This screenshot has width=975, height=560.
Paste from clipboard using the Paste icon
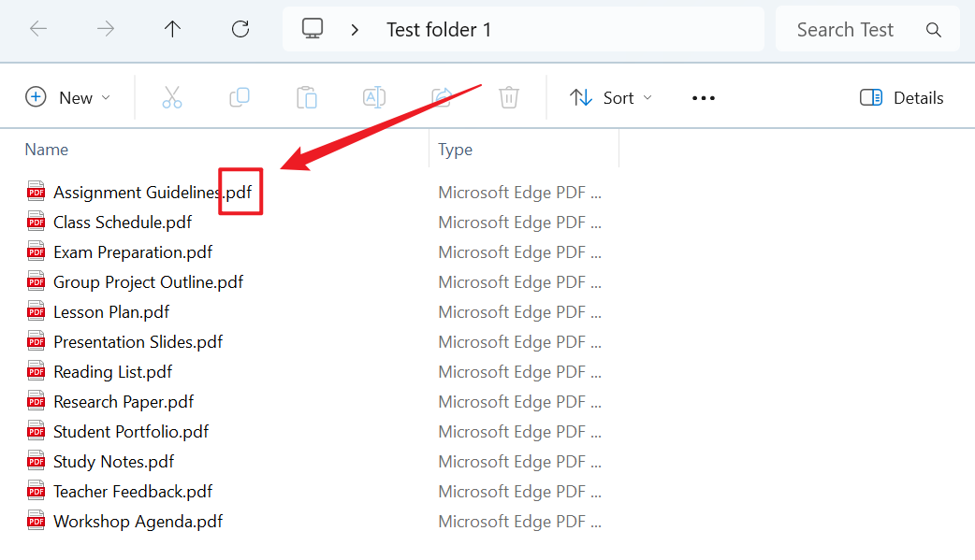(x=307, y=96)
